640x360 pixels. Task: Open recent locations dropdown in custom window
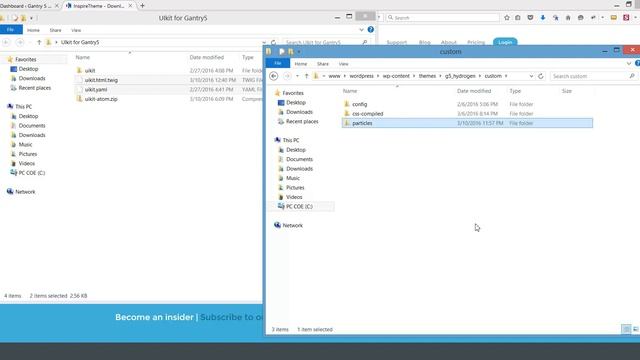pos(297,76)
